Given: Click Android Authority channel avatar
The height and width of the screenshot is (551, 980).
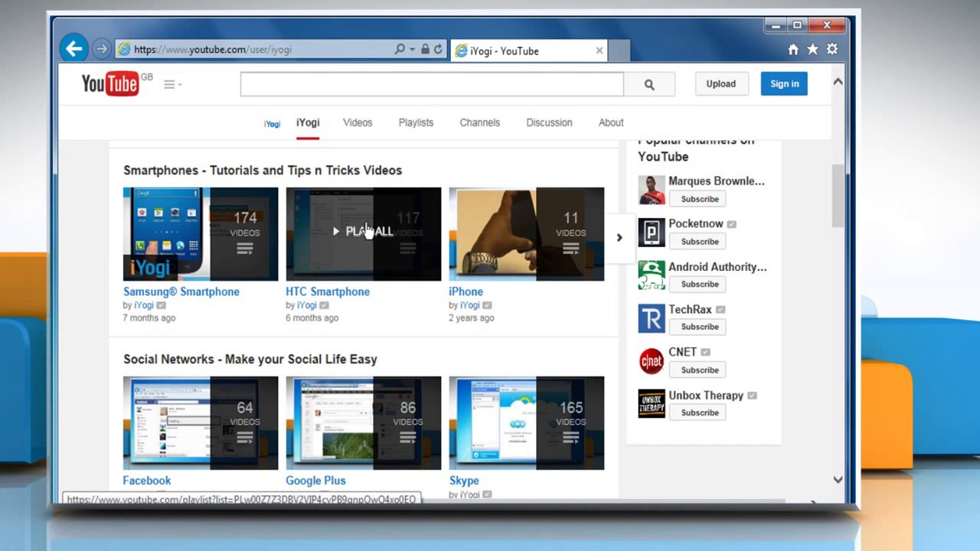Looking at the screenshot, I should click(652, 275).
